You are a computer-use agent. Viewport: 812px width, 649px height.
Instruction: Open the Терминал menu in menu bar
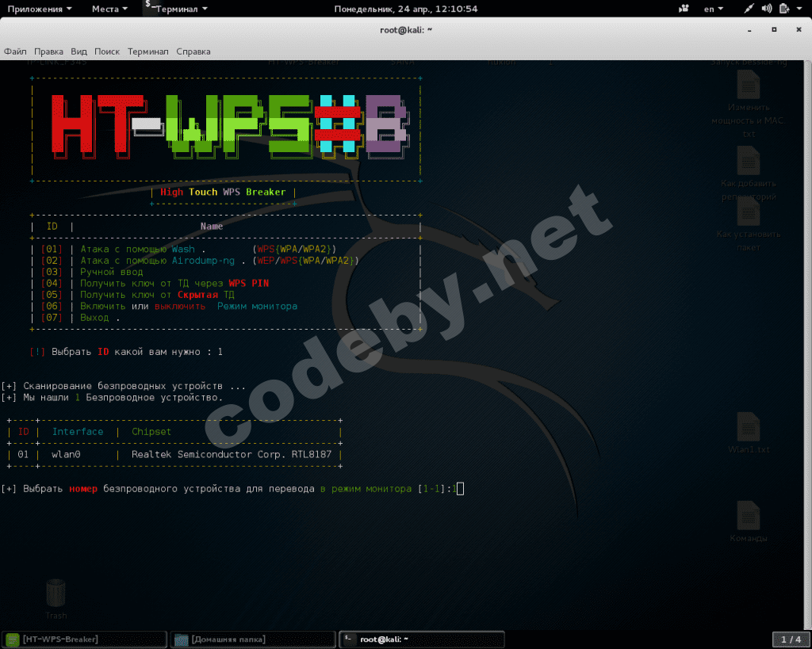pyautogui.click(x=148, y=52)
